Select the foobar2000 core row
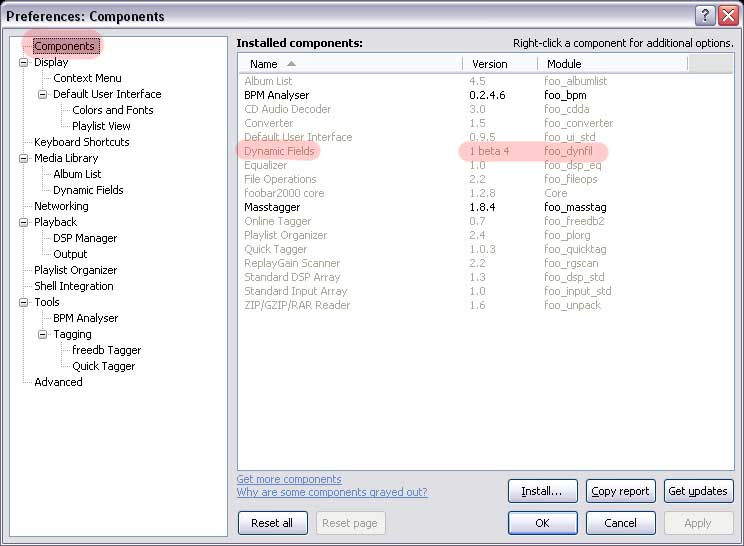This screenshot has height=546, width=744. point(485,193)
